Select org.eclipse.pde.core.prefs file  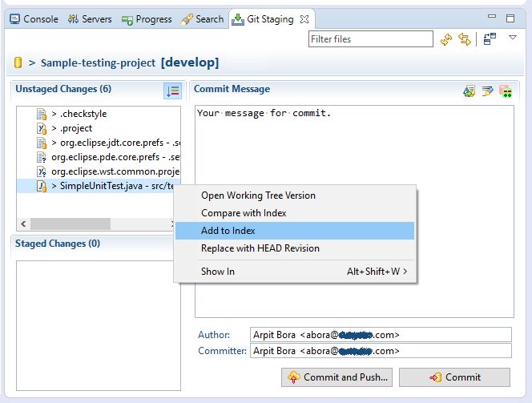[99, 157]
